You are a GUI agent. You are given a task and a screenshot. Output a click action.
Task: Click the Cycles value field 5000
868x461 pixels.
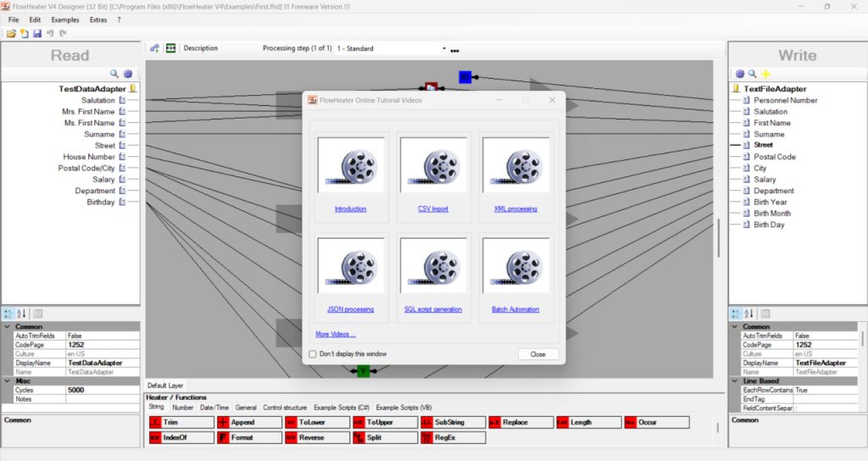(x=103, y=390)
